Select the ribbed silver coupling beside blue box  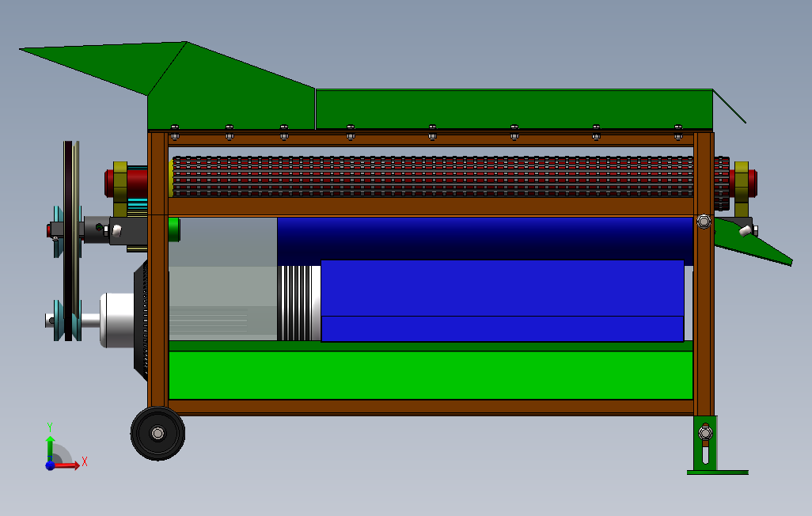point(299,303)
